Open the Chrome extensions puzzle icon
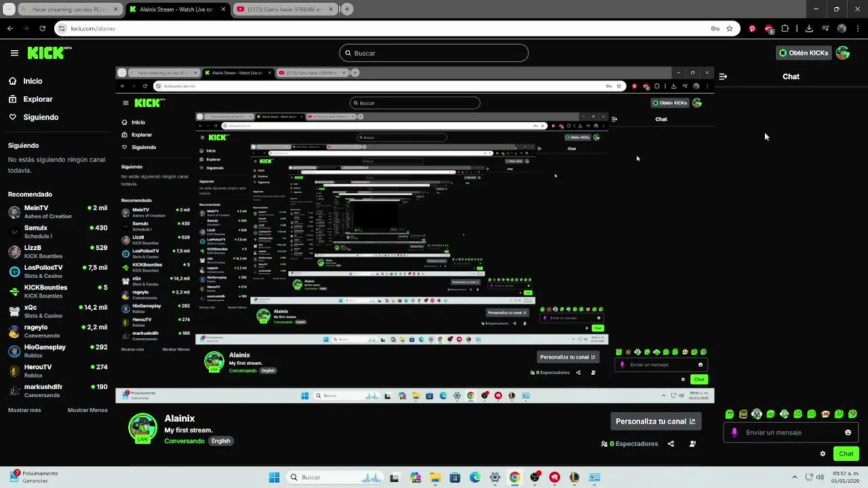The height and width of the screenshot is (488, 868). tap(785, 28)
